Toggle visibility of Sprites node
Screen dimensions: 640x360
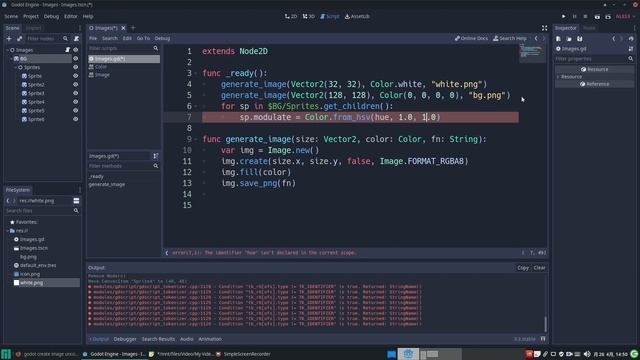click(76, 67)
